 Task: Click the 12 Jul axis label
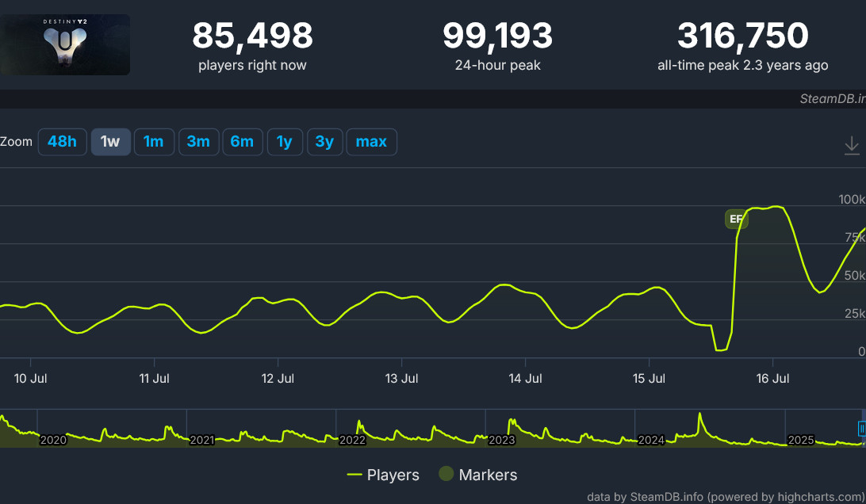278,379
